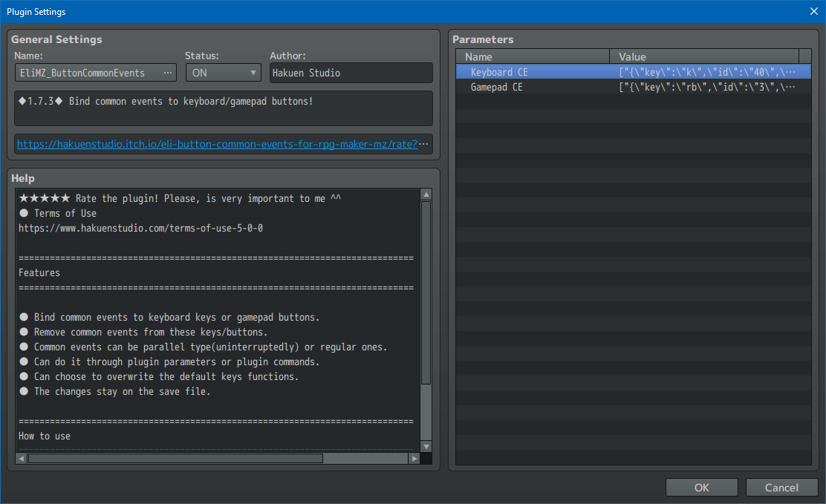Open the Status dropdown showing ON
826x504 pixels.
pyautogui.click(x=223, y=73)
